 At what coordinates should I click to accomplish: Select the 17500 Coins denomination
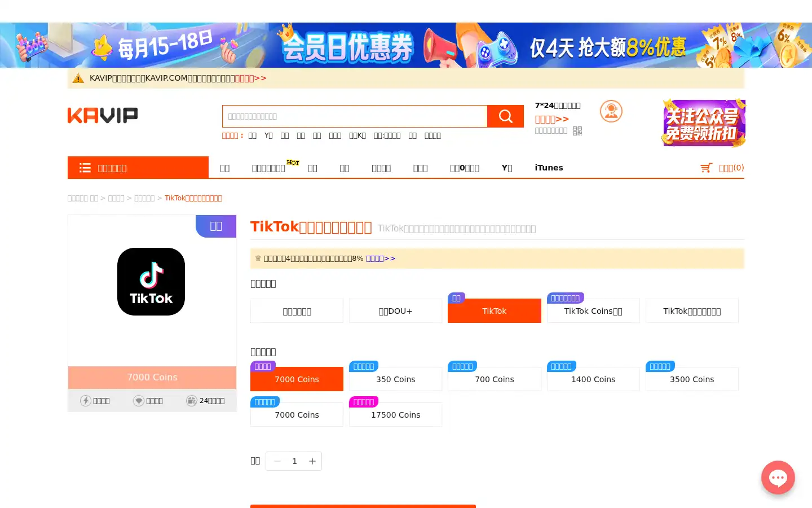point(395,415)
